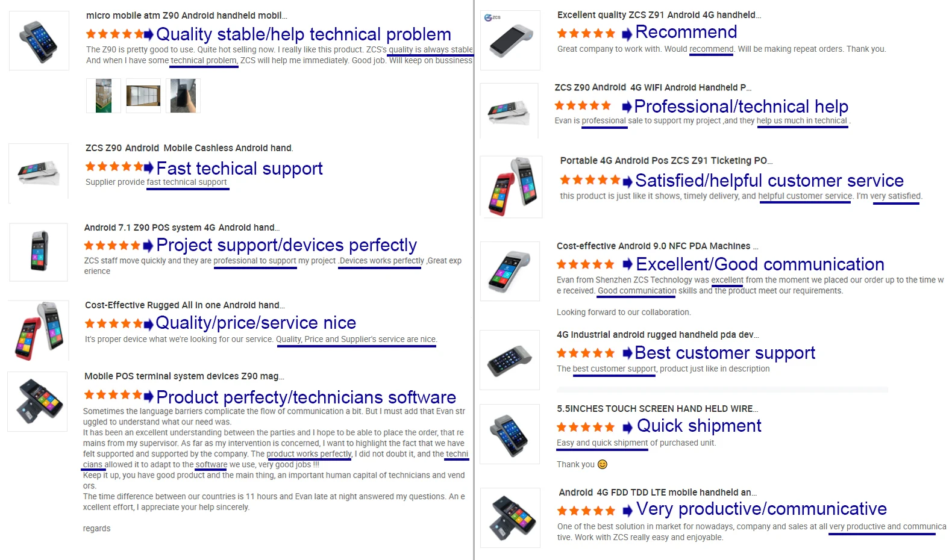
Task: Click the arrow icon beside 'Best customer support'
Action: pos(627,353)
